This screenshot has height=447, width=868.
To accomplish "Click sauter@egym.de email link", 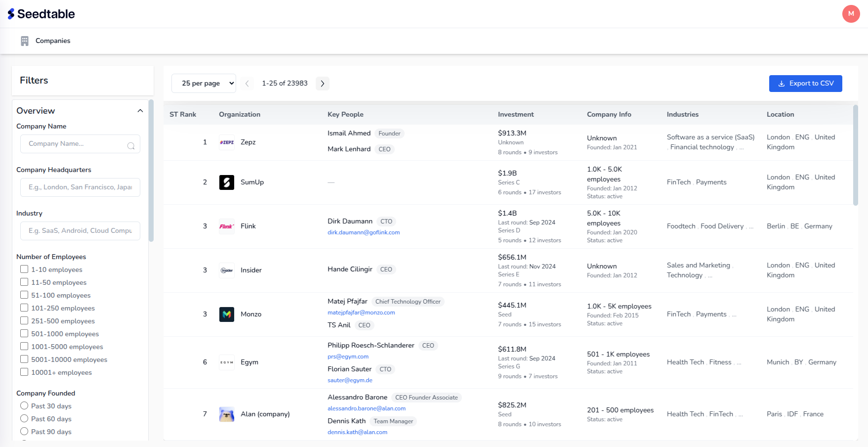I will point(350,380).
